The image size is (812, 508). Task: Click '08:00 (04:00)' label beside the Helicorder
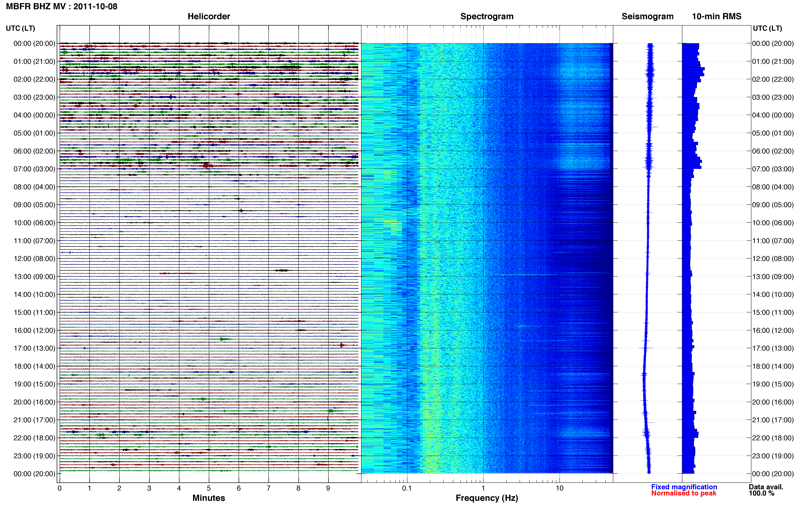click(x=35, y=187)
